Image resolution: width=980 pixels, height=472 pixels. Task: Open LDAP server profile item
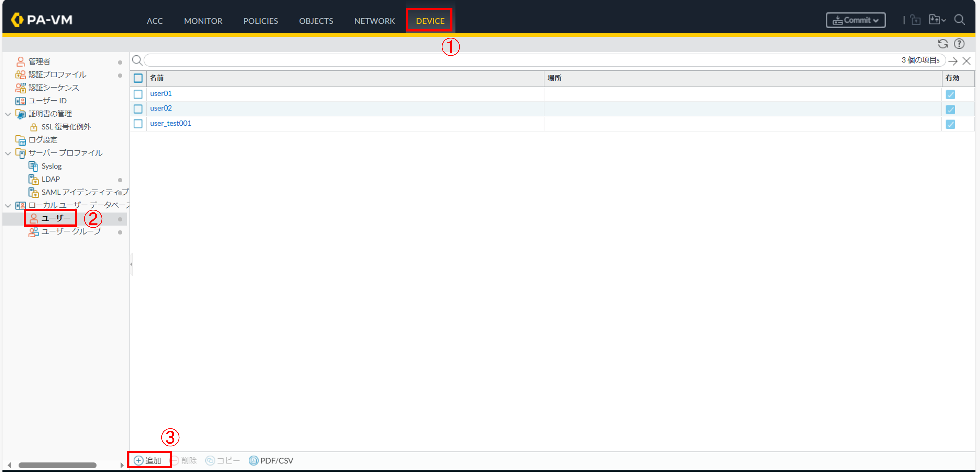pos(51,179)
